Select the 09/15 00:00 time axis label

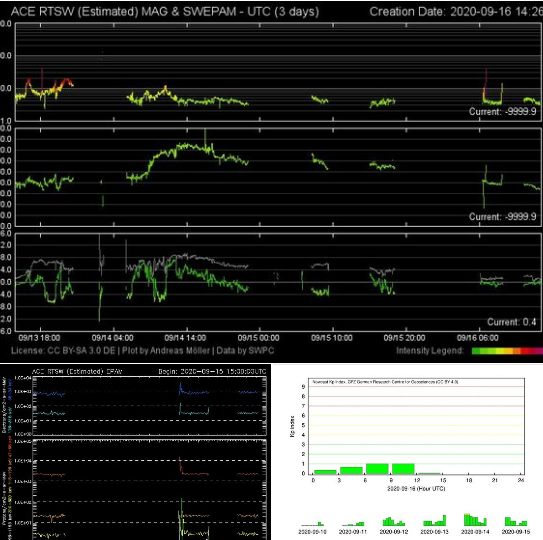pos(258,338)
